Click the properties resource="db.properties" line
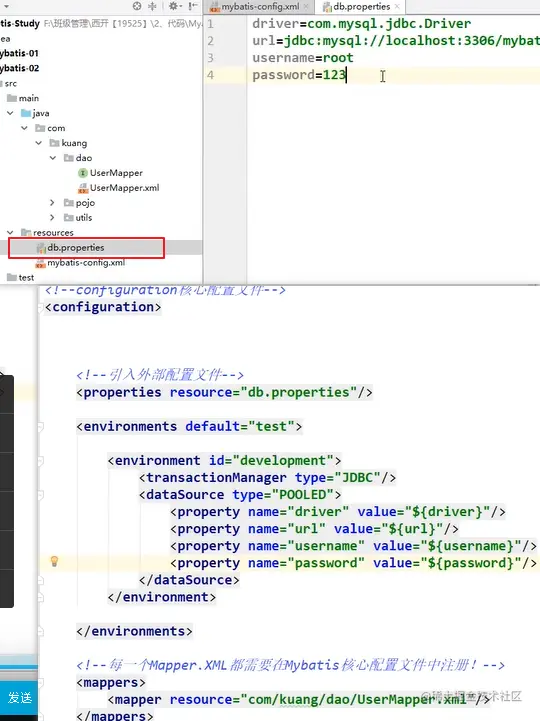540x721 pixels. (224, 392)
